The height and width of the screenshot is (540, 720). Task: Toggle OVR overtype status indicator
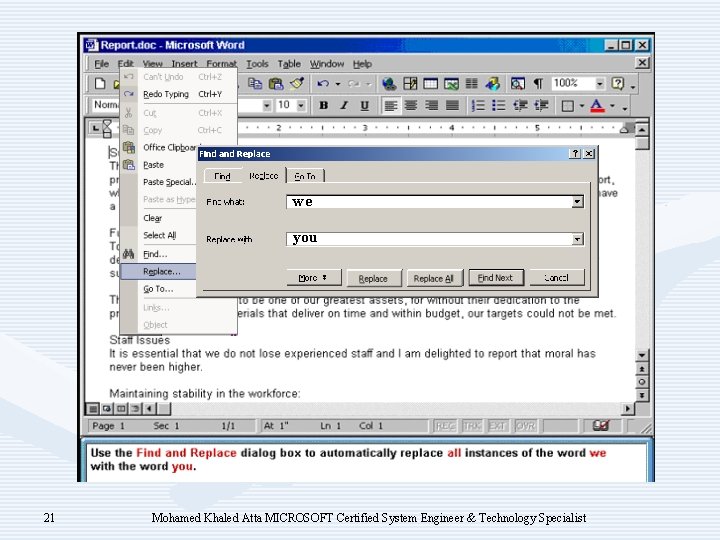[525, 426]
